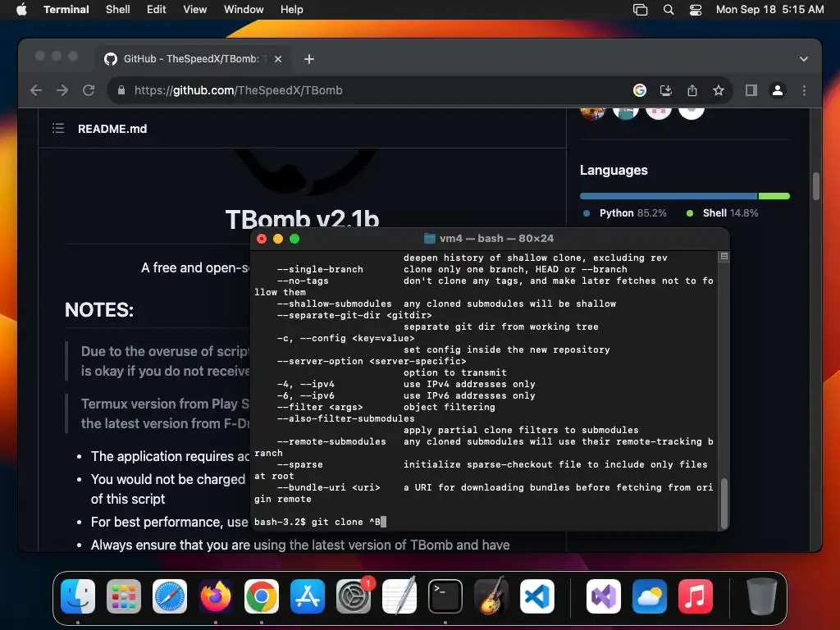Viewport: 840px width, 630px height.
Task: Open a new browser tab
Action: tap(309, 59)
